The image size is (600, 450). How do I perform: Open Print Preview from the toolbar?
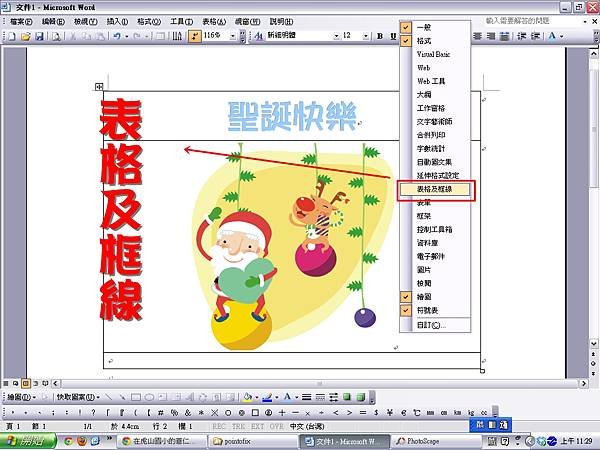[57, 36]
